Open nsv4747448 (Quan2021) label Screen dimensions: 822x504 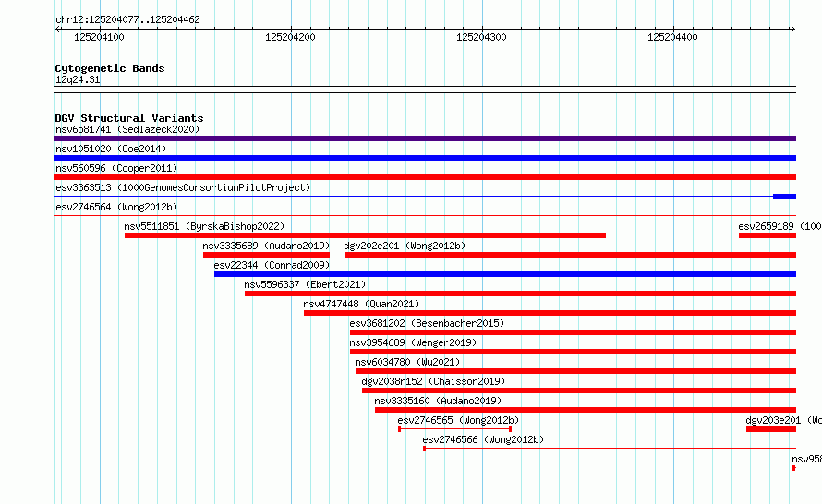(x=361, y=304)
